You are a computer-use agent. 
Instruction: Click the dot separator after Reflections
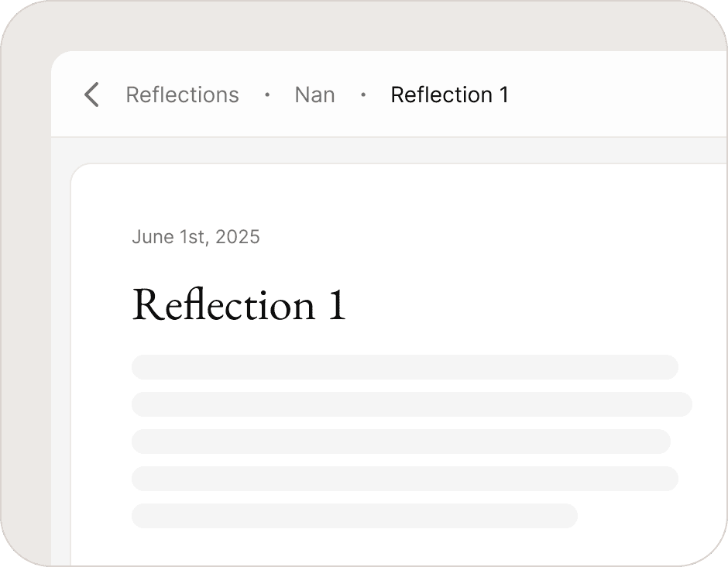click(x=267, y=94)
